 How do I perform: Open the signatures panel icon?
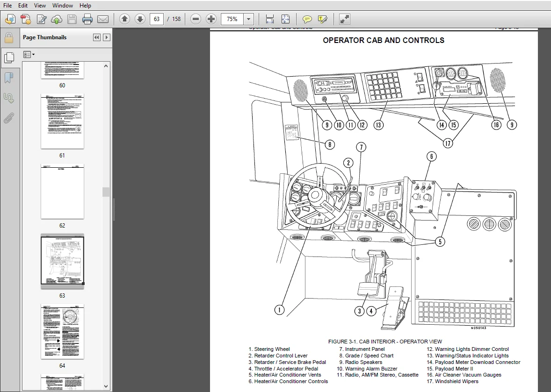[9, 98]
